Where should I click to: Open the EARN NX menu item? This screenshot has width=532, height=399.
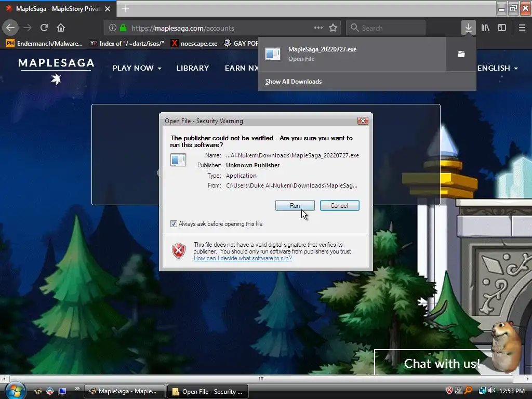coord(242,68)
